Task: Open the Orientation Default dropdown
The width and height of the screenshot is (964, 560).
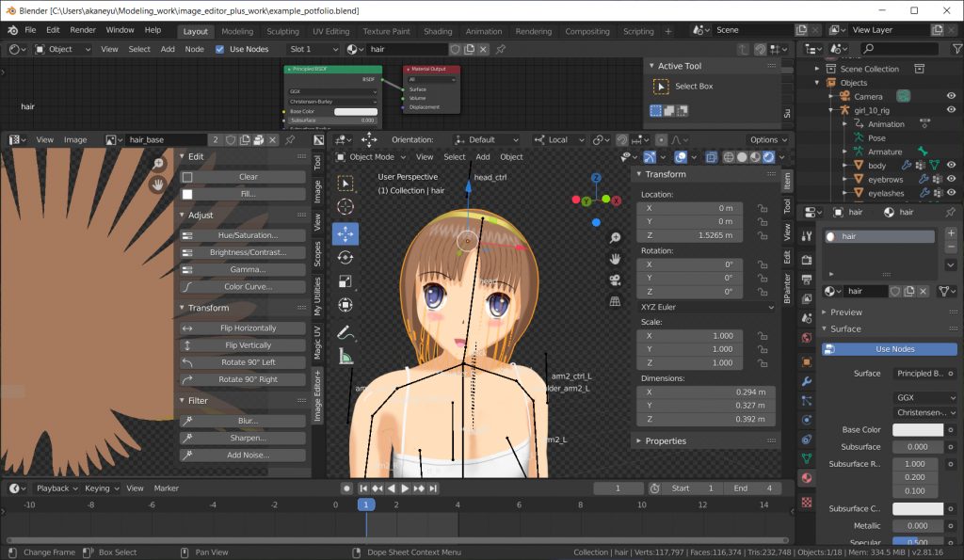Action: (487, 139)
